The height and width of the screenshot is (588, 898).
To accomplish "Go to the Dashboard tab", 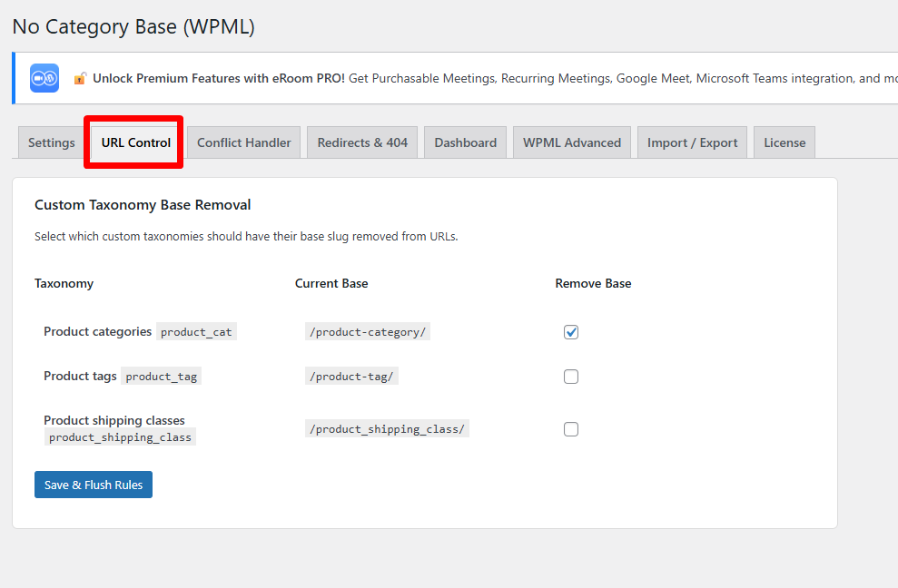I will pyautogui.click(x=466, y=142).
